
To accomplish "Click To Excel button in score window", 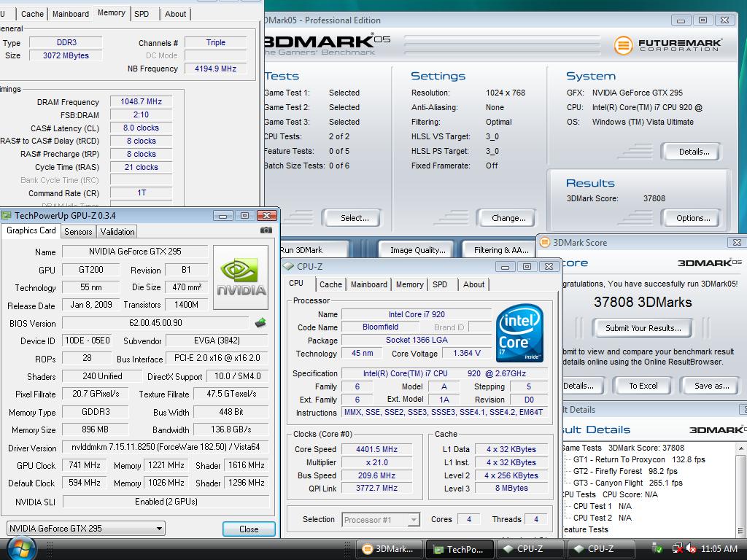I will tap(643, 386).
